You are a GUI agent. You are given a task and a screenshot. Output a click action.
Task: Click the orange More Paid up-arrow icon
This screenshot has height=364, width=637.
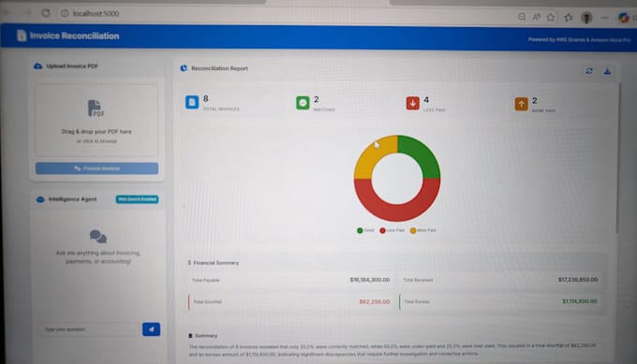point(522,104)
